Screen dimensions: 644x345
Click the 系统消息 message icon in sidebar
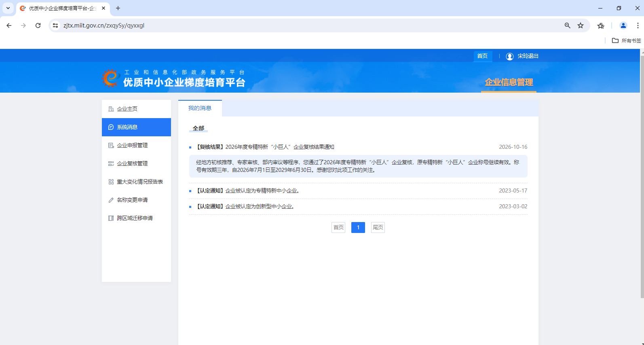pyautogui.click(x=111, y=127)
